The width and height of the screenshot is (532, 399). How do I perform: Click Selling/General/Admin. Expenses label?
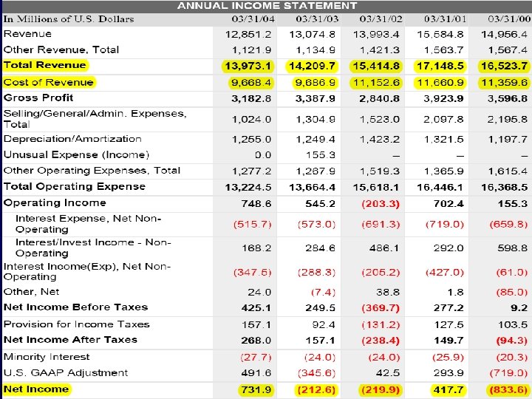(x=95, y=119)
